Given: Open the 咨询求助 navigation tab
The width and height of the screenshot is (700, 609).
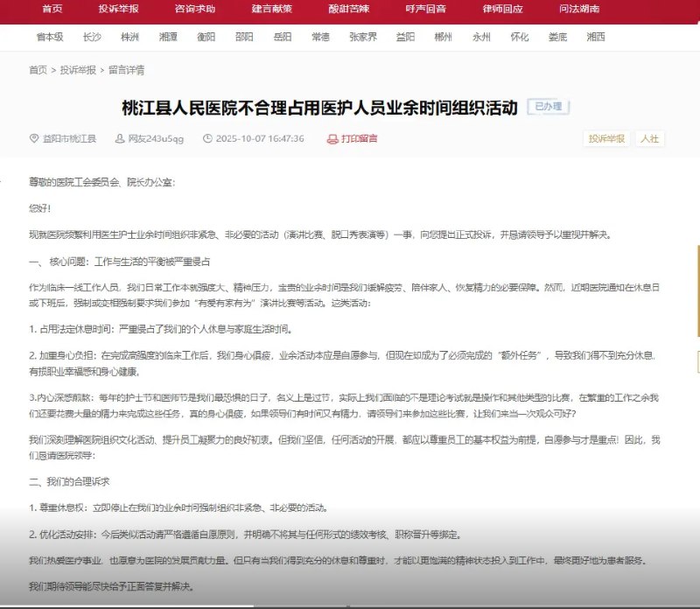Looking at the screenshot, I should (x=195, y=9).
